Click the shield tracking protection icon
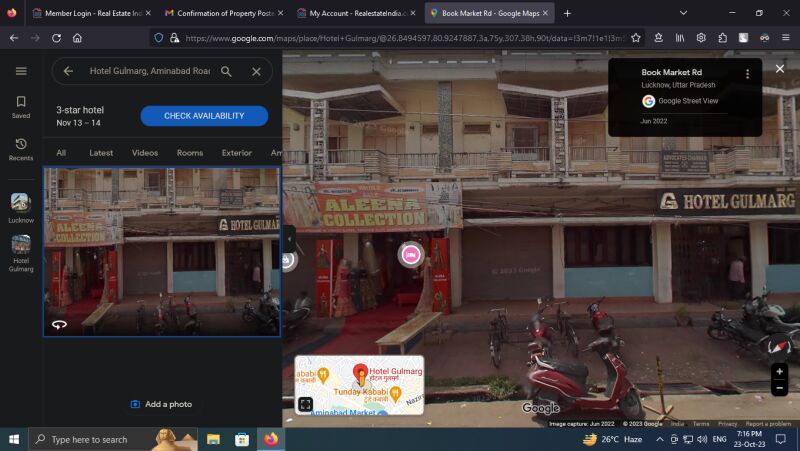 tap(159, 38)
